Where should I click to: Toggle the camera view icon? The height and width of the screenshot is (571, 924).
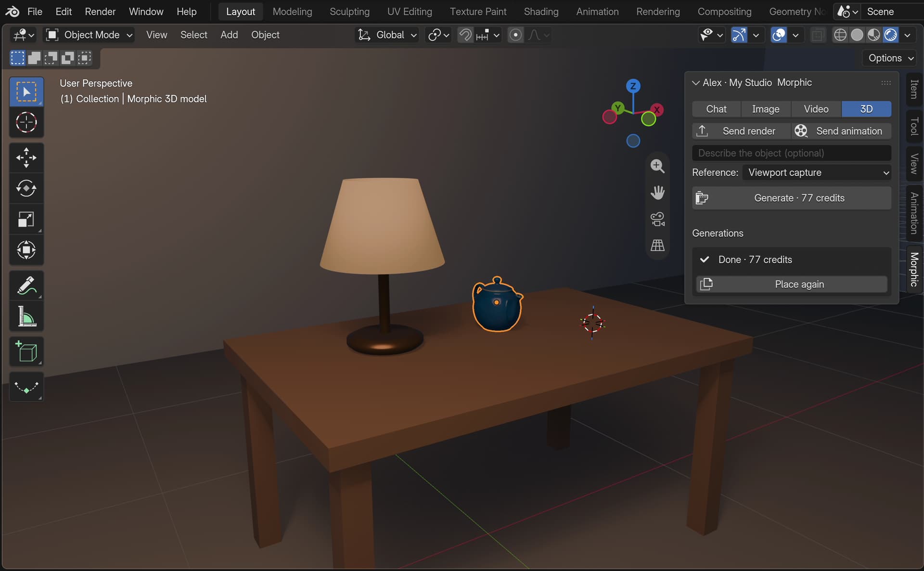coord(657,219)
